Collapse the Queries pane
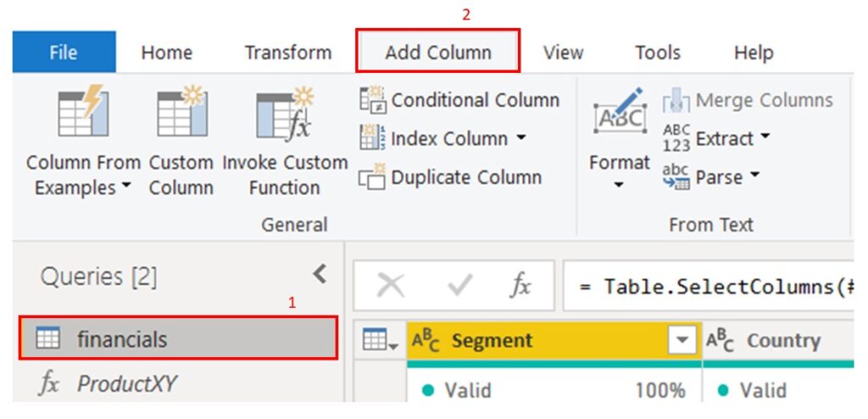Image resolution: width=868 pixels, height=419 pixels. click(320, 274)
